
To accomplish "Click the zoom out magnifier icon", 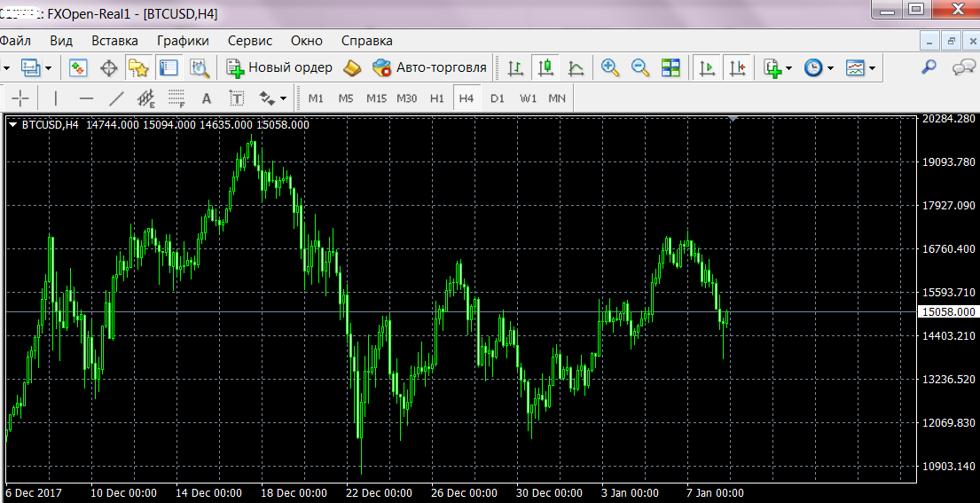I will tap(639, 67).
